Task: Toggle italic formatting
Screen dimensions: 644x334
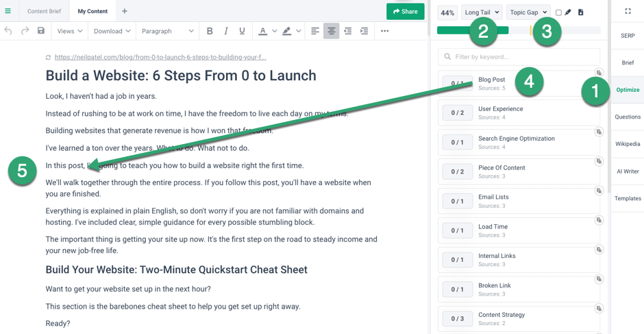Action: point(226,31)
